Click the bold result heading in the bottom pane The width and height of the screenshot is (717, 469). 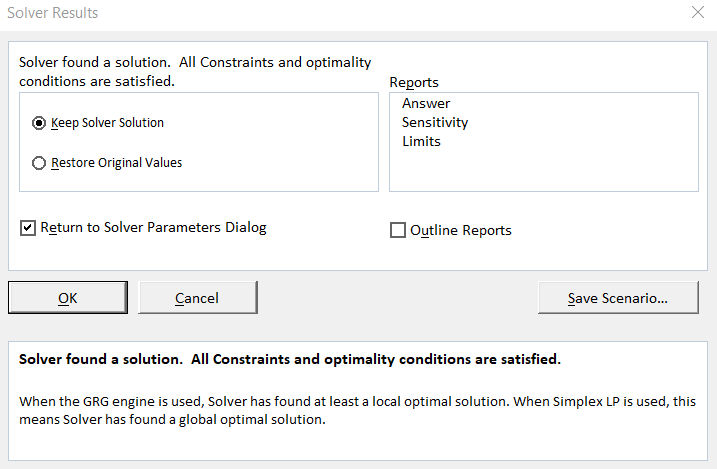[x=290, y=358]
